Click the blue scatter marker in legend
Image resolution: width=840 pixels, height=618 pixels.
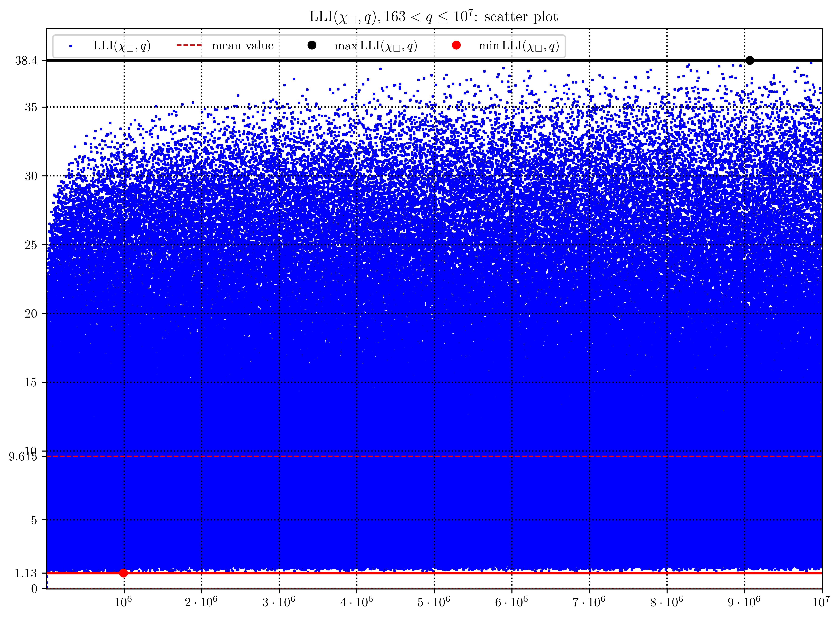pyautogui.click(x=70, y=46)
